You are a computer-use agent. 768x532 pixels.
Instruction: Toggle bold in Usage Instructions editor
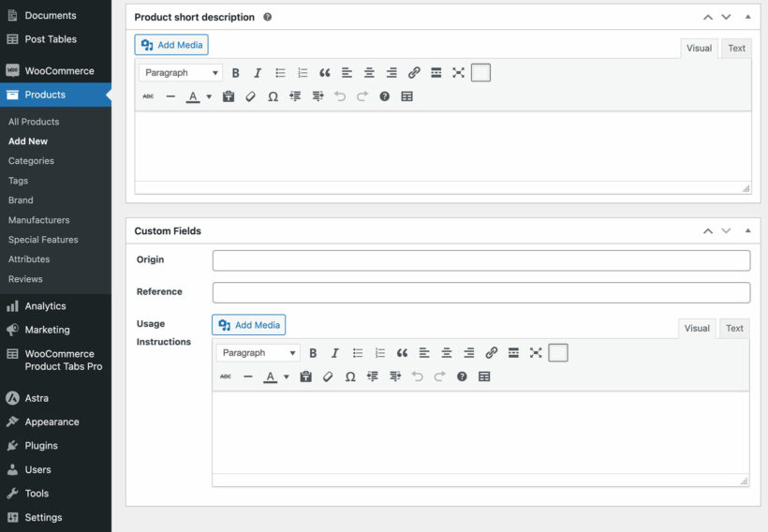click(313, 353)
